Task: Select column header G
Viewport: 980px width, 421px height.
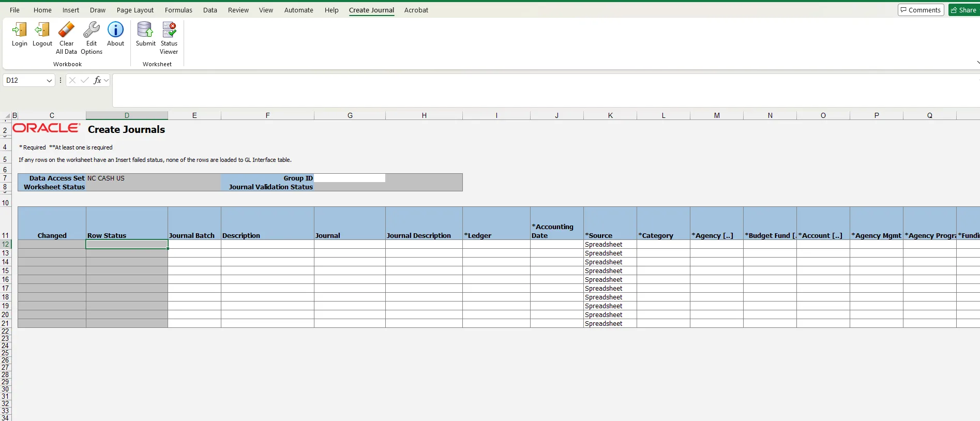Action: pos(350,115)
